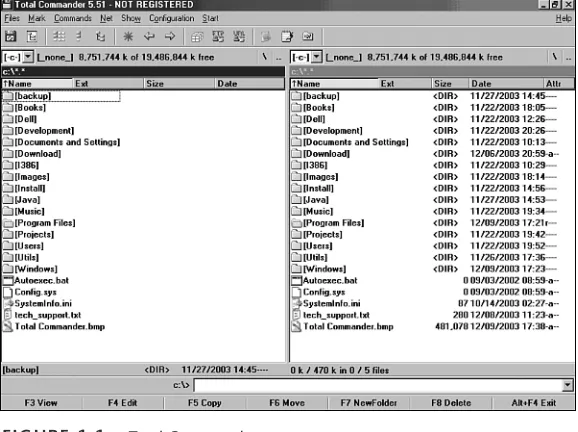Click the FTP new URL toolbar icon
Viewport: 578px width, 432px height.
(239, 36)
